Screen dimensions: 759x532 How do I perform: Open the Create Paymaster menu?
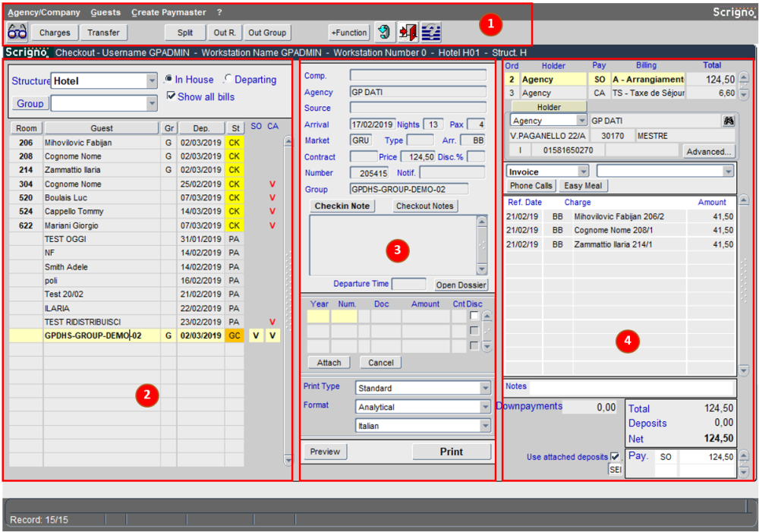coord(168,12)
